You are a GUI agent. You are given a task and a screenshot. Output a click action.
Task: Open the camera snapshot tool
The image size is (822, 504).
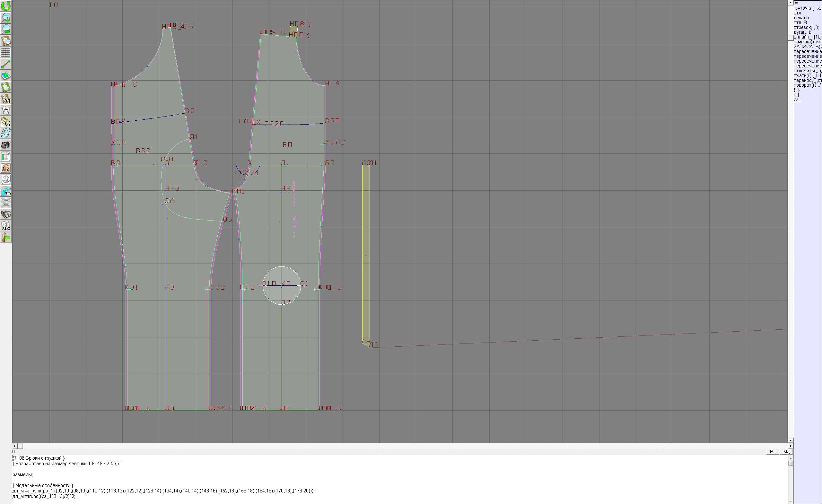coord(6,145)
